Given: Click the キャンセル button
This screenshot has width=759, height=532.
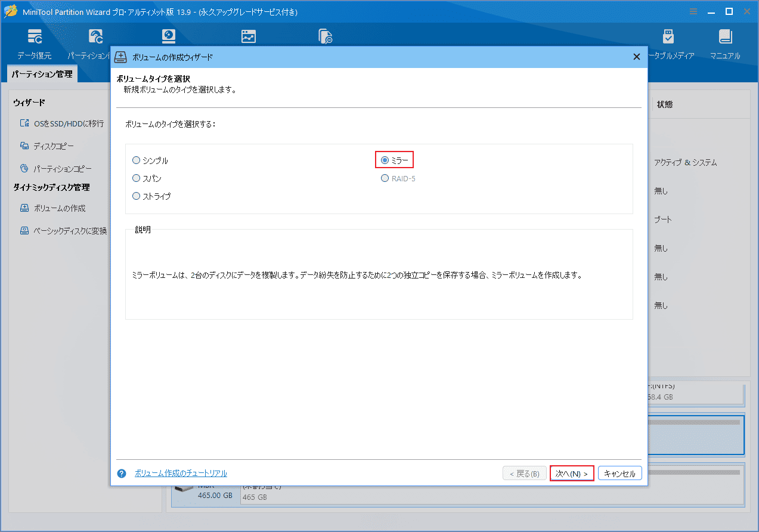Looking at the screenshot, I should pos(620,474).
